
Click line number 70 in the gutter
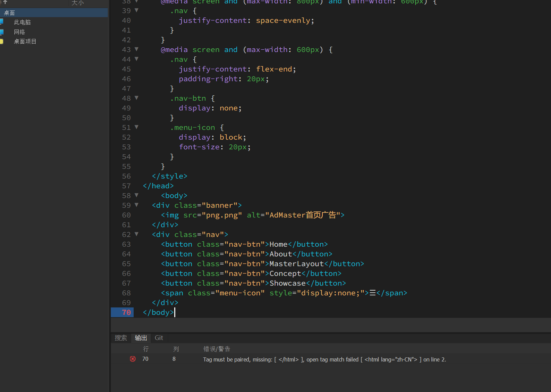pyautogui.click(x=127, y=312)
